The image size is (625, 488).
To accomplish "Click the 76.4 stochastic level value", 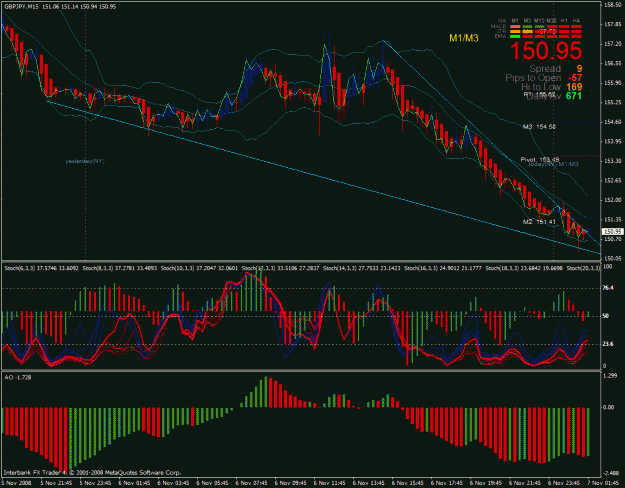I will (609, 288).
